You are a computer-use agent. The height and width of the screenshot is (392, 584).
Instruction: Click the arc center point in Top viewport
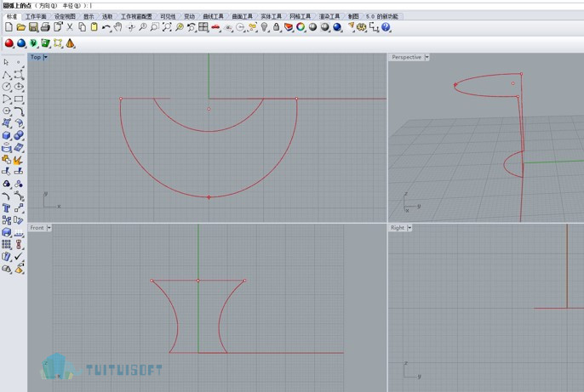click(x=209, y=109)
